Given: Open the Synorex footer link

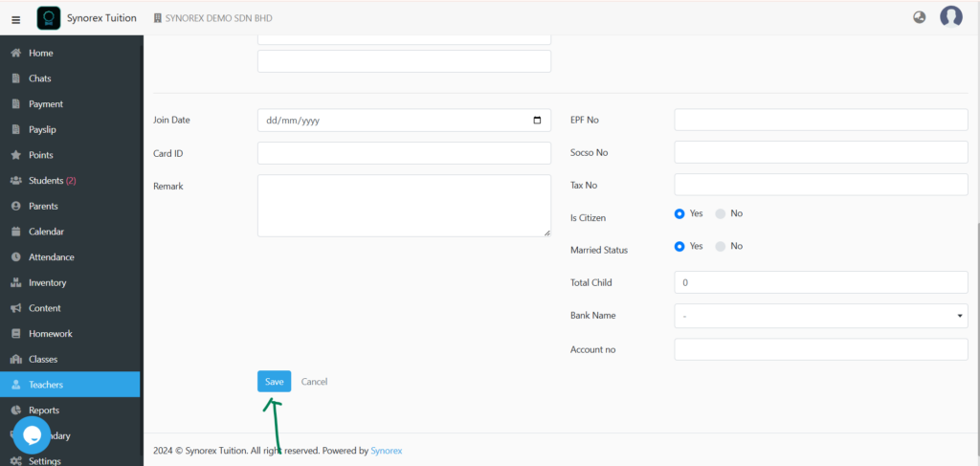Looking at the screenshot, I should [x=387, y=451].
